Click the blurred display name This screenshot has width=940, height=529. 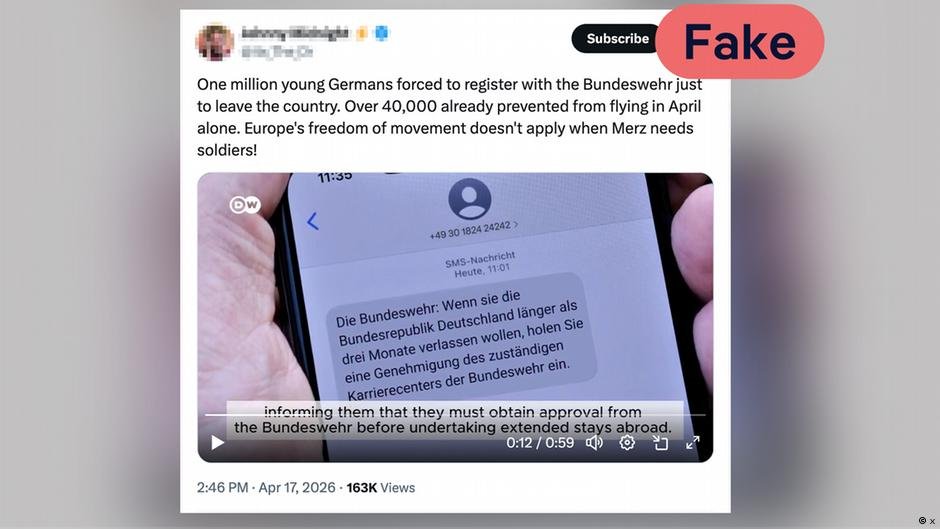coord(294,33)
